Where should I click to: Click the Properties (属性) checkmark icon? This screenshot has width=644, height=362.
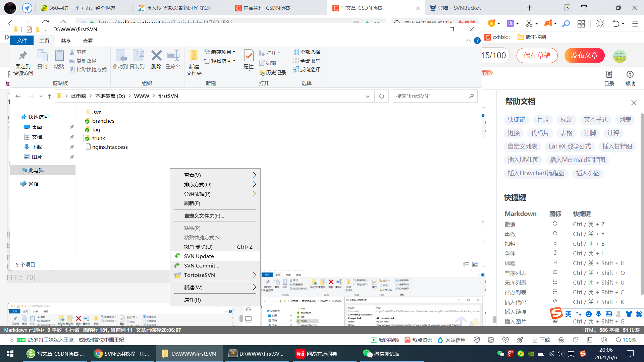tap(249, 56)
